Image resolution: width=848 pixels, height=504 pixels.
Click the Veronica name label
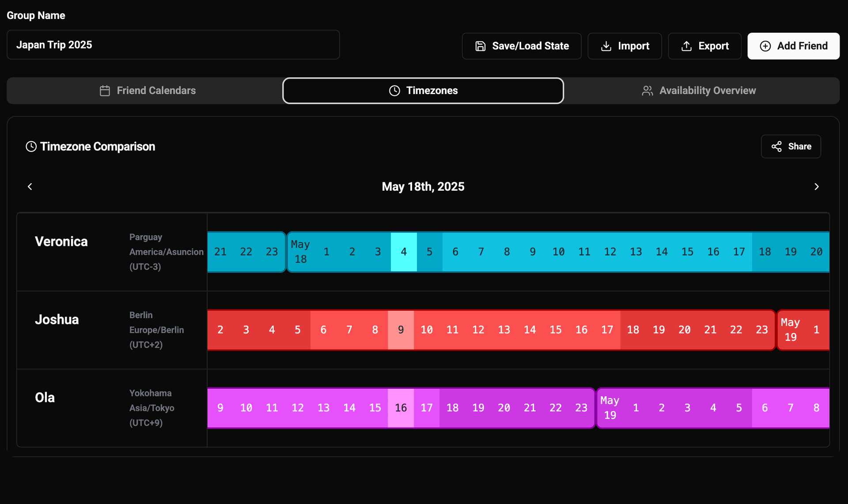(61, 241)
